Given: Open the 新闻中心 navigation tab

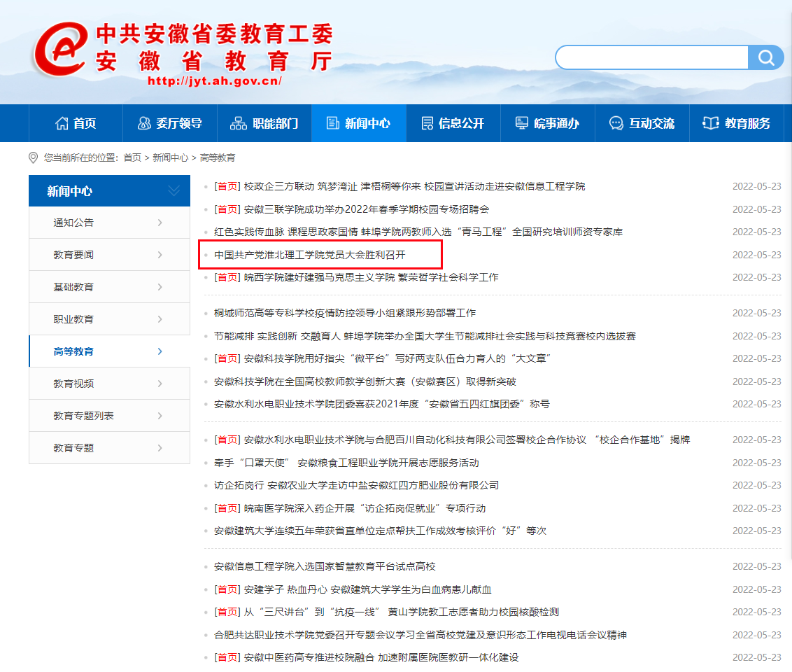Looking at the screenshot, I should coord(358,123).
